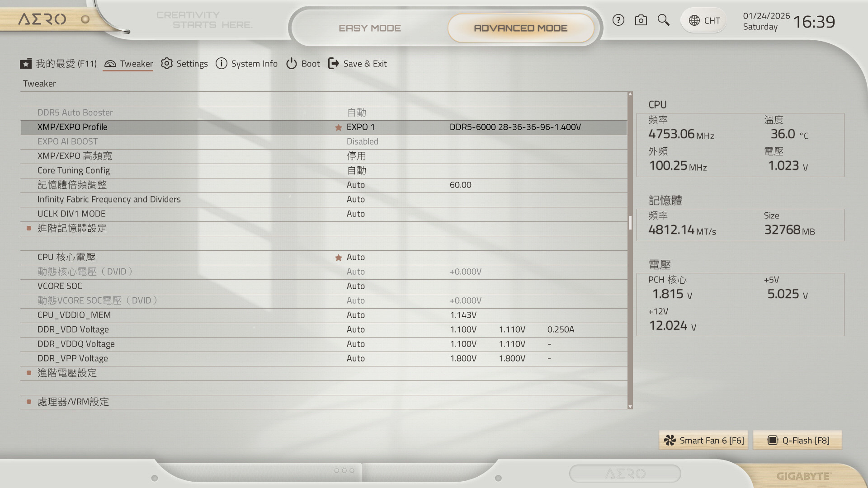
Task: Select Advanced Mode
Action: click(x=520, y=28)
